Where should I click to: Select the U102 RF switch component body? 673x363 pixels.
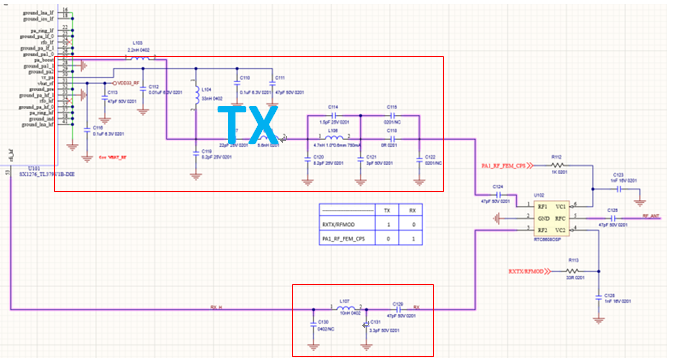[552, 218]
